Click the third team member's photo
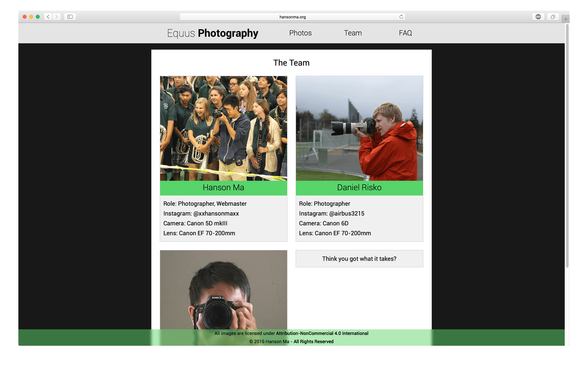This screenshot has height=372, width=588. [x=223, y=289]
